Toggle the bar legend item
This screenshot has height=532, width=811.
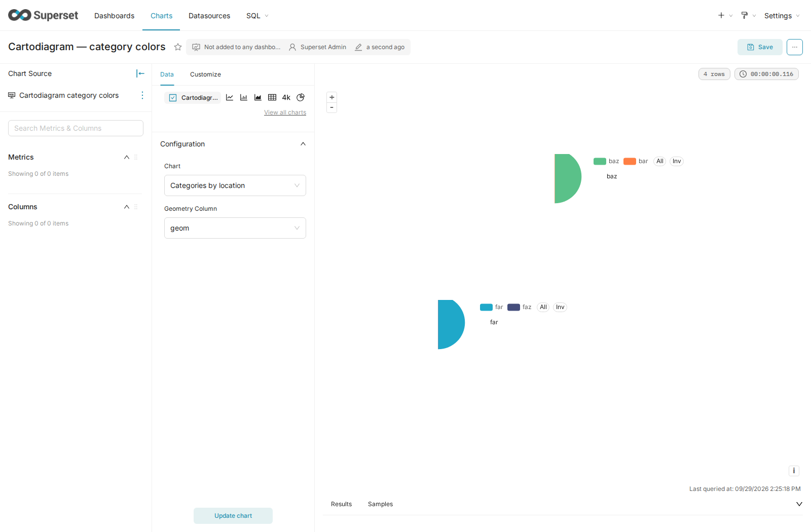(636, 161)
